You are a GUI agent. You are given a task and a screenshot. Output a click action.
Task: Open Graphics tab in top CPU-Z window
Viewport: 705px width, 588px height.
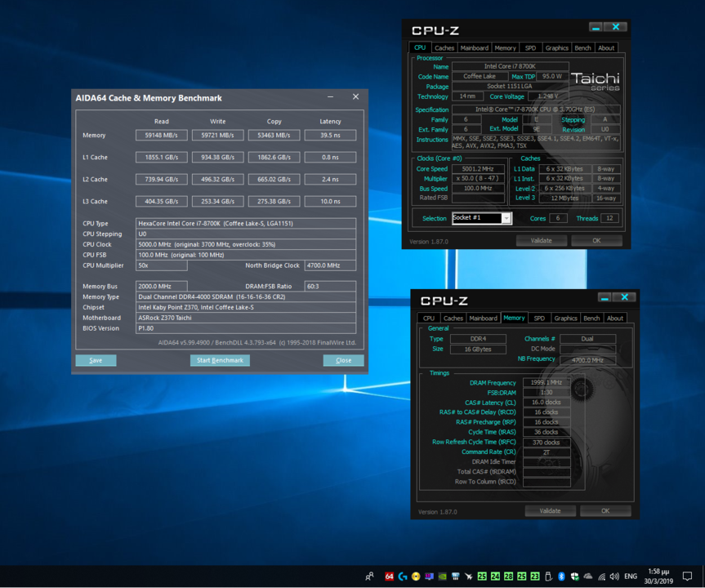point(556,47)
